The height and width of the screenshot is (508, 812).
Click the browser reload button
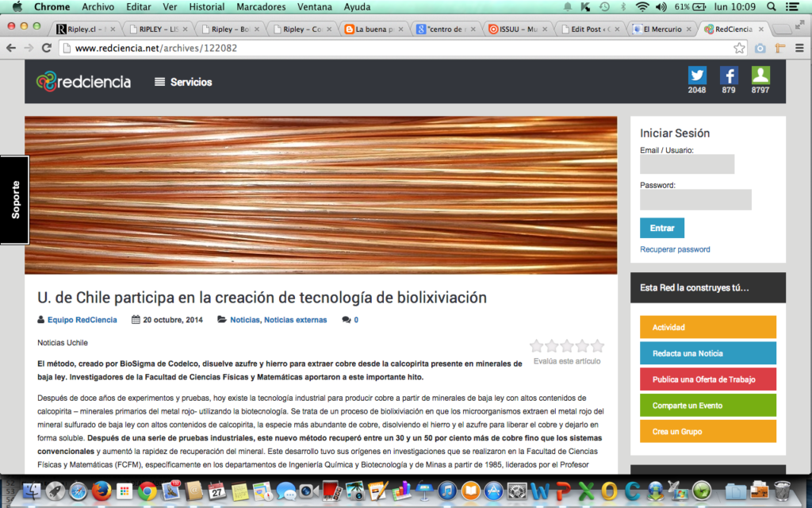pos(47,48)
